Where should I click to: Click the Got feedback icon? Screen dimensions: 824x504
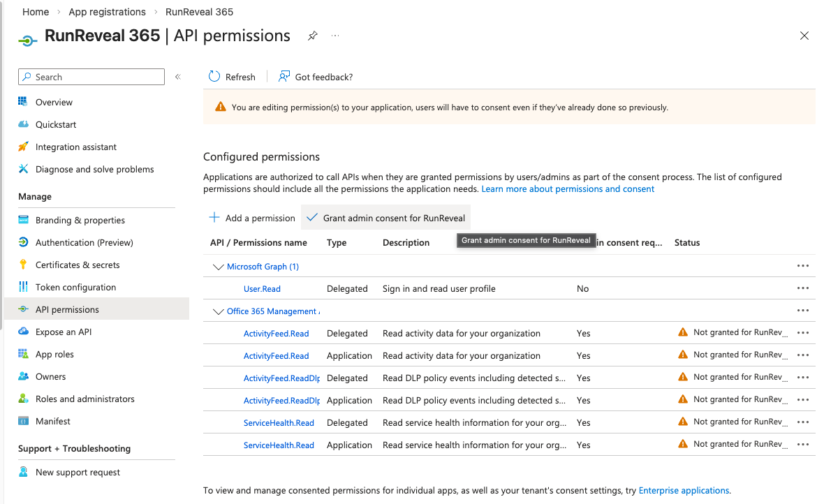pos(284,77)
